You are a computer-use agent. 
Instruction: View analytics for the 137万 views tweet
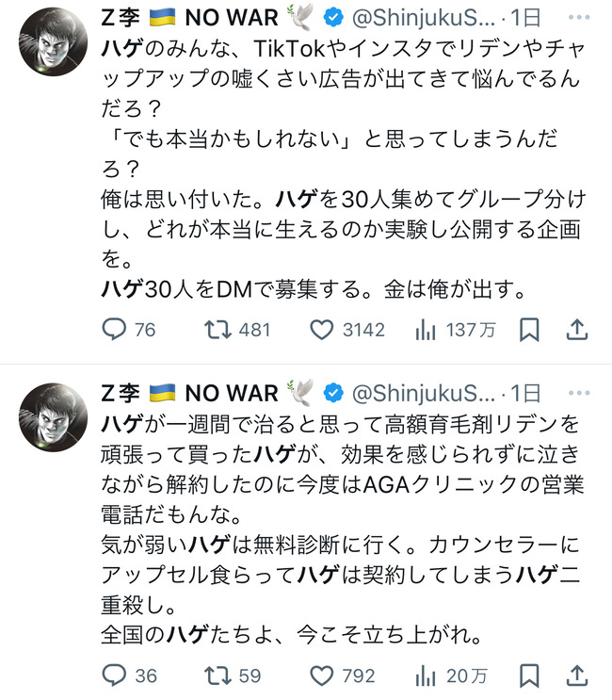455,331
